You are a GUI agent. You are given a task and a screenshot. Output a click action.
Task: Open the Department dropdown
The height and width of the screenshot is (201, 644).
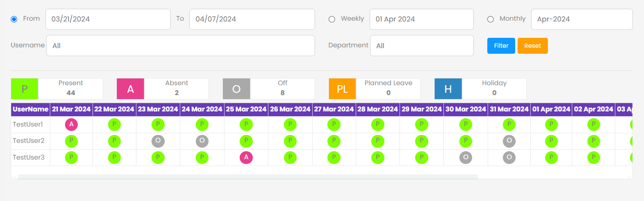point(422,46)
